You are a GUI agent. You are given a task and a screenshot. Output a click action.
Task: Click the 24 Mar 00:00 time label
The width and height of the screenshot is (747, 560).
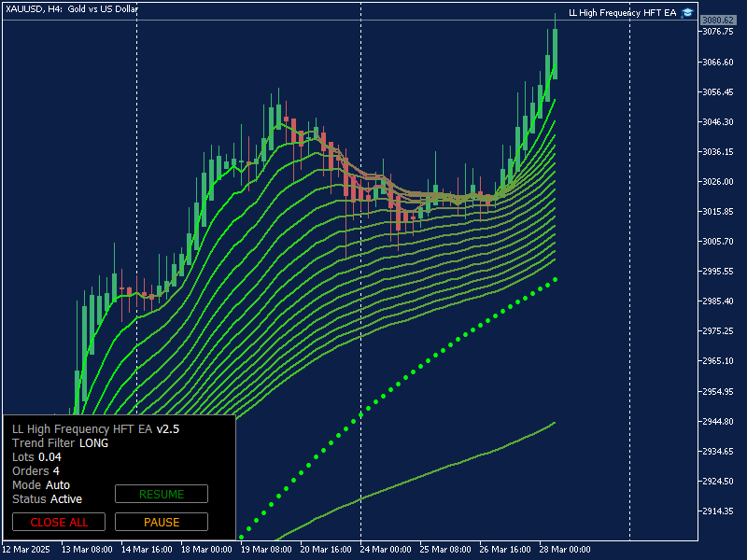click(x=386, y=549)
